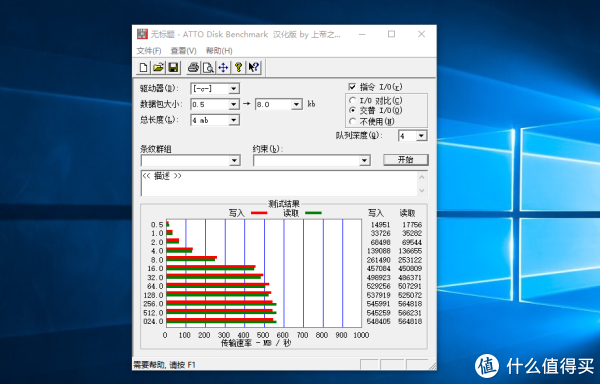Screen dimensions: 600x384
Task: Open the 查看(V) menu
Action: click(x=184, y=51)
